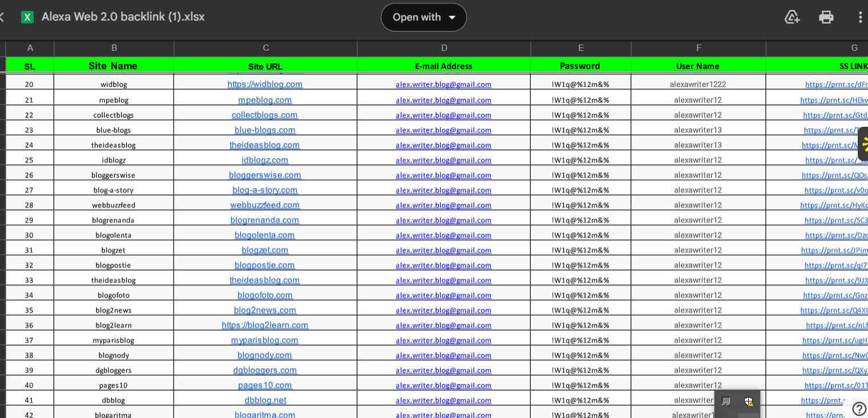Open the three-dot more actions menu
Screen dimensions: 868x418
(860, 17)
